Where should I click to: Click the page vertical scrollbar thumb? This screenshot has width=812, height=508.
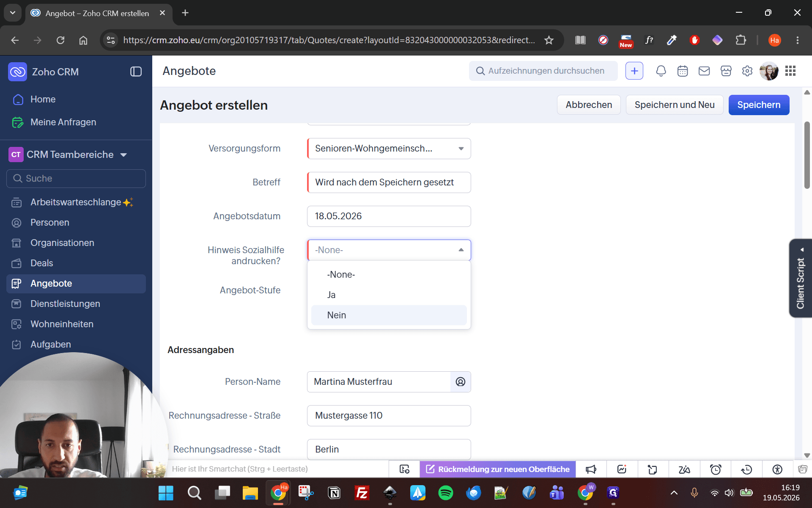point(807,155)
